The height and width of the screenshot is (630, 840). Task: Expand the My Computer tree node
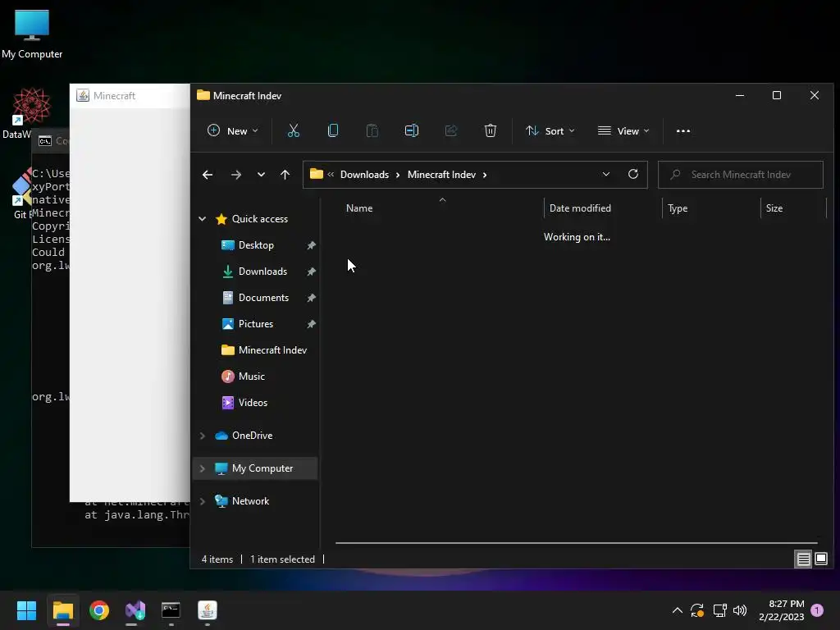point(203,468)
